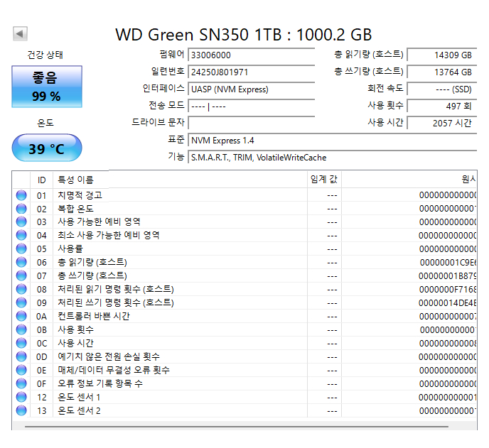Click the 건강 상태 label
This screenshot has height=448, width=489.
(45, 55)
